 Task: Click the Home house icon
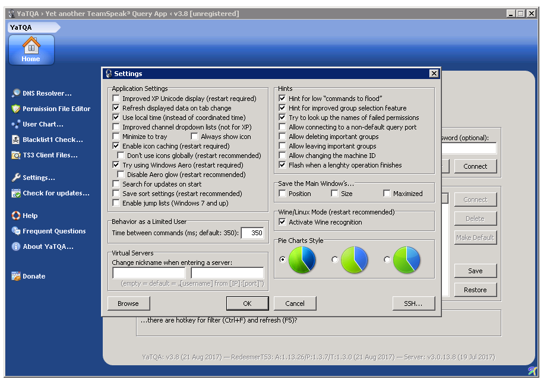[x=31, y=45]
